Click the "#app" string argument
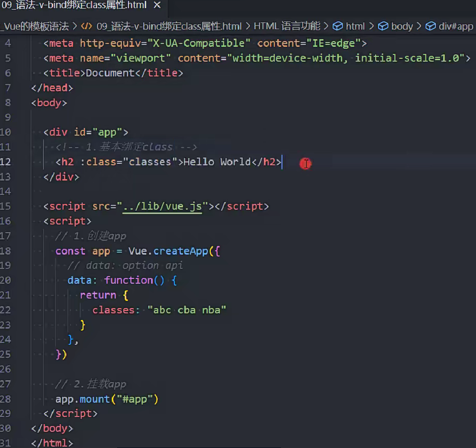This screenshot has width=476, height=448. [134, 399]
